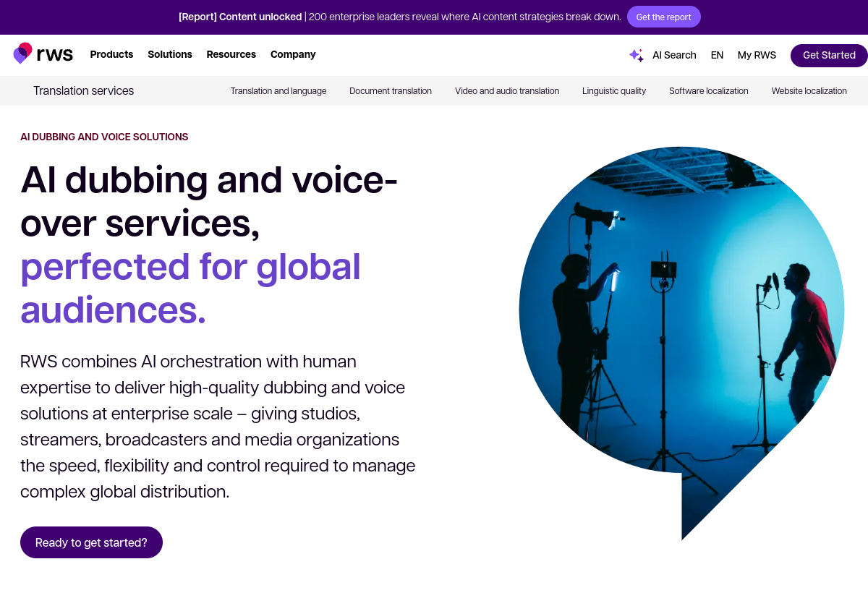Select Video and audio translation tab

[507, 91]
